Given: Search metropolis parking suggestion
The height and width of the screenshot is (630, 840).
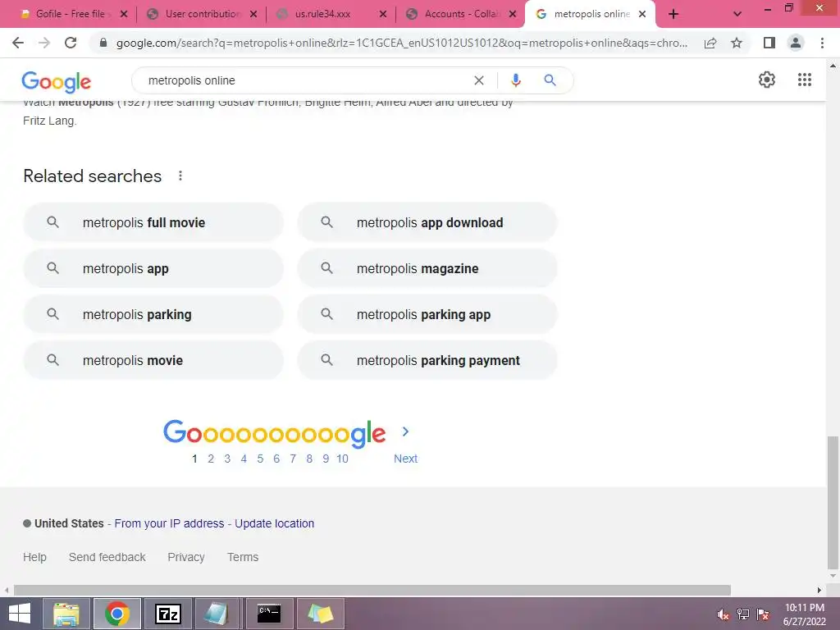Looking at the screenshot, I should click(153, 314).
